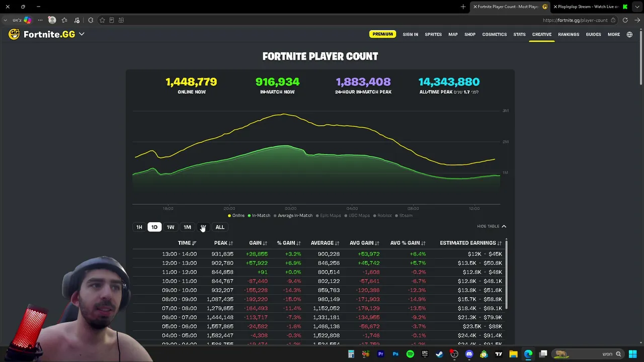Enable the Steam legend series
644x362 pixels.
coord(404,216)
